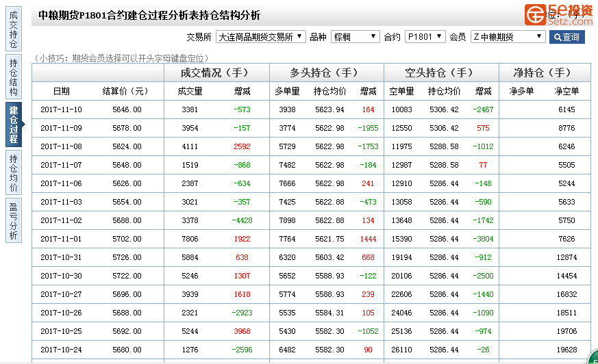
Task: Open the 品种 product dropdown
Action: [355, 37]
